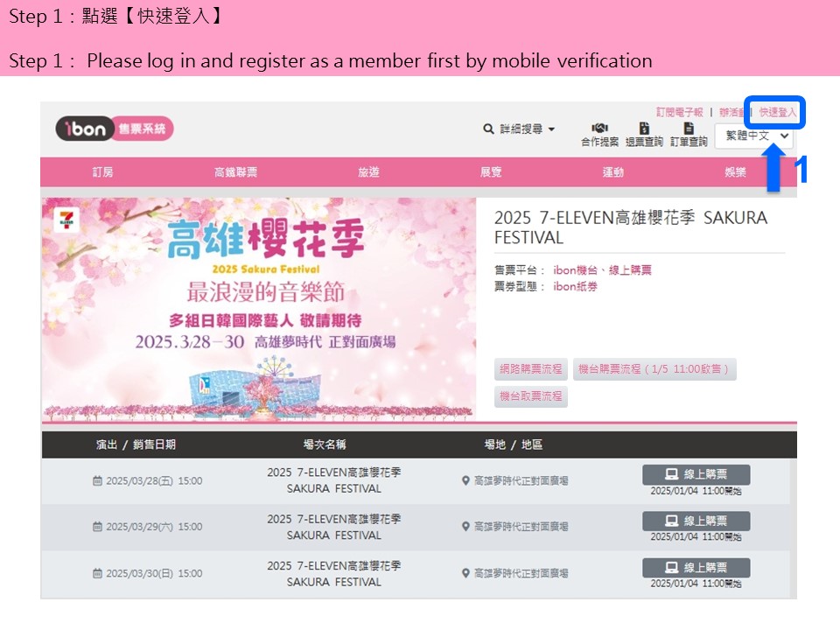The image size is (840, 630).
Task: Click the 票券型態 label
Action: pyautogui.click(x=519, y=287)
